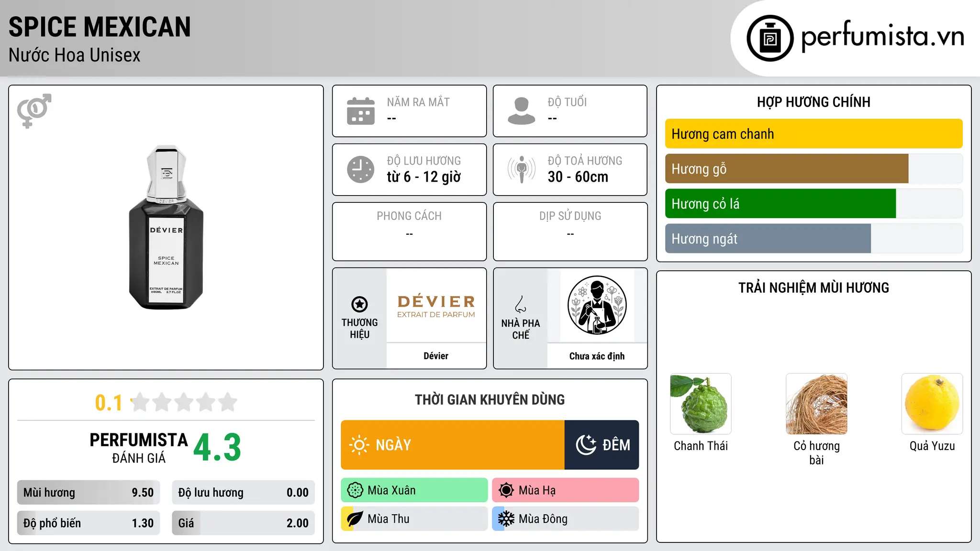Click the person icon beside Độ tuổi
980x551 pixels.
point(522,111)
